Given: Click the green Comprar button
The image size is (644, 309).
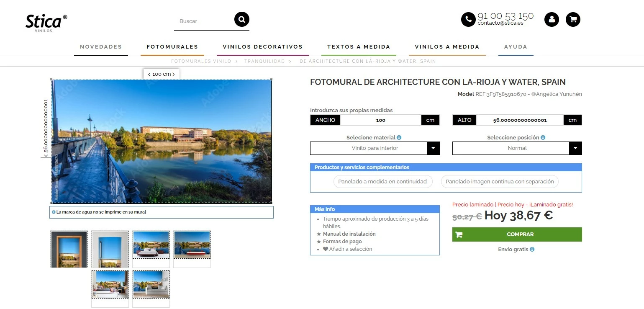Looking at the screenshot, I should coord(517,234).
